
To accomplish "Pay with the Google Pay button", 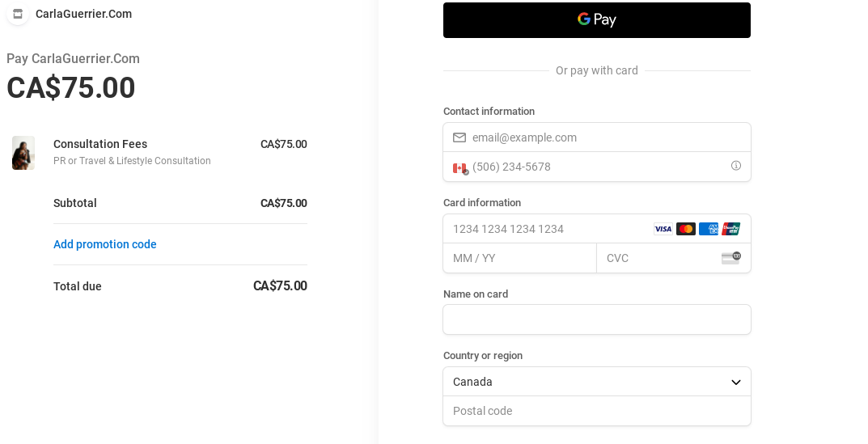I will point(597,20).
